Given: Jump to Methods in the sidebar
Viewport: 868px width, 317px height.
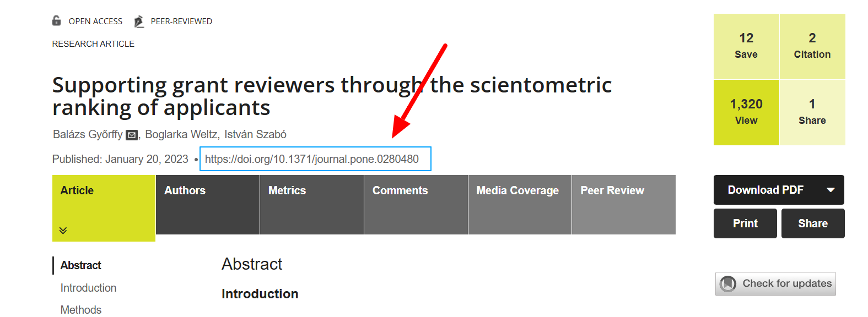Looking at the screenshot, I should [81, 310].
